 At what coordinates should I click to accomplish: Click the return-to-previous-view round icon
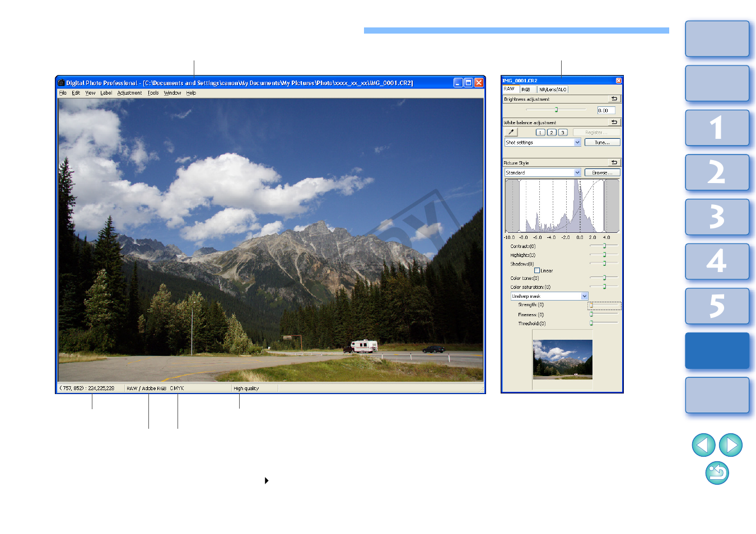(717, 473)
